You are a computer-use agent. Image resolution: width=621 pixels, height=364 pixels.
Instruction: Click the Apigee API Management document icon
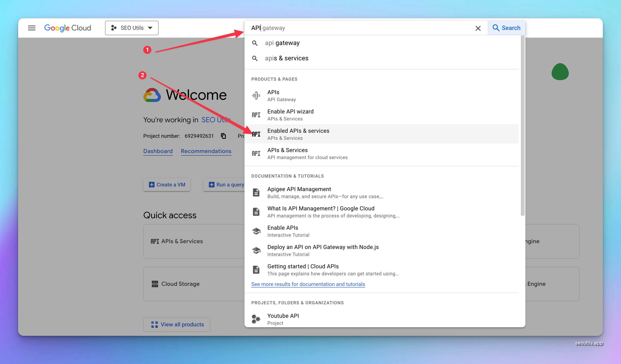click(256, 192)
